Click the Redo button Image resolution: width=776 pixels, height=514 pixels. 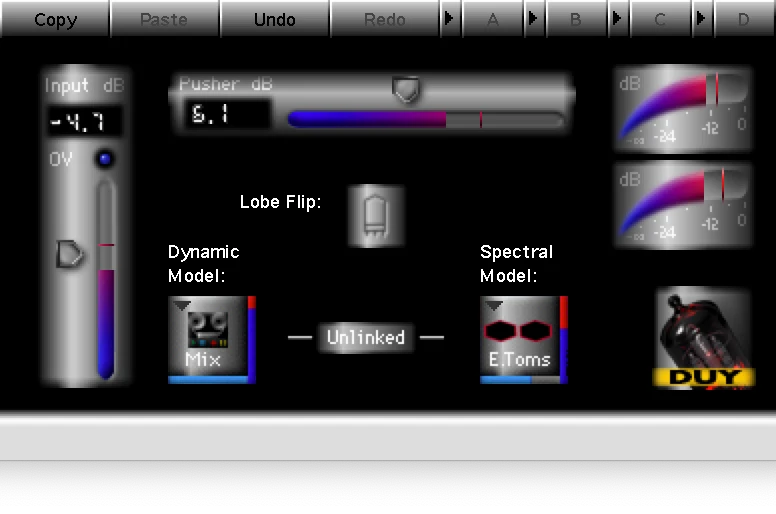click(x=385, y=19)
